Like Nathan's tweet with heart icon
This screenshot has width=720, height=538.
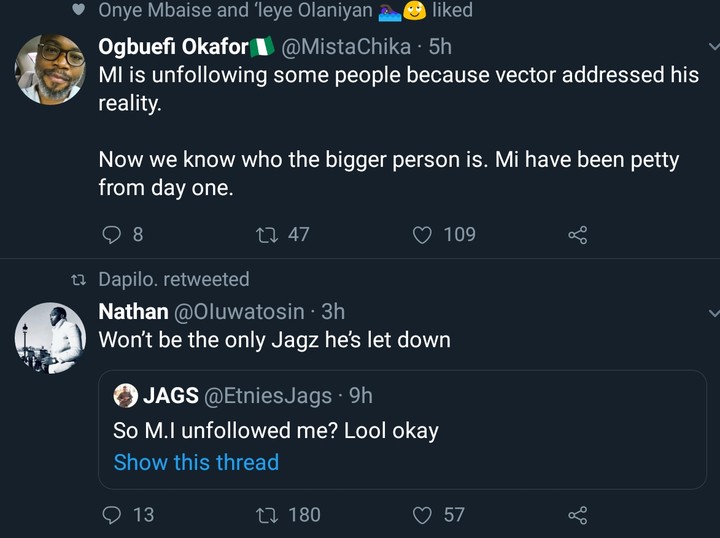pos(423,515)
